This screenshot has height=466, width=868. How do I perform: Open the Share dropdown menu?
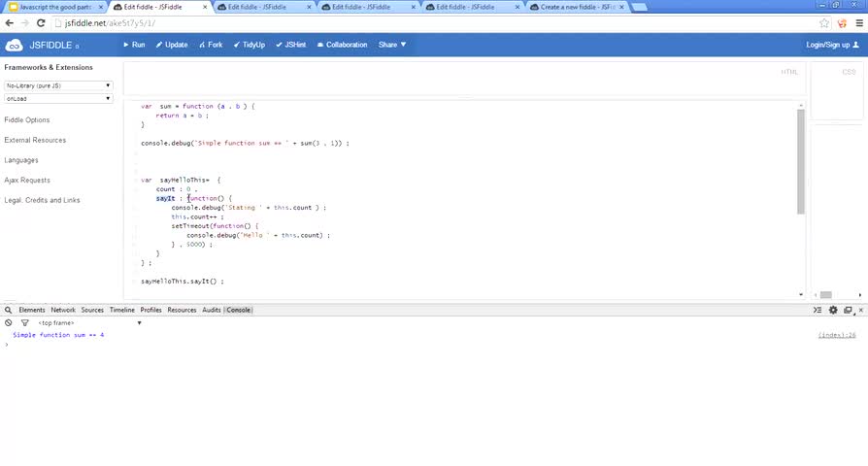click(392, 45)
